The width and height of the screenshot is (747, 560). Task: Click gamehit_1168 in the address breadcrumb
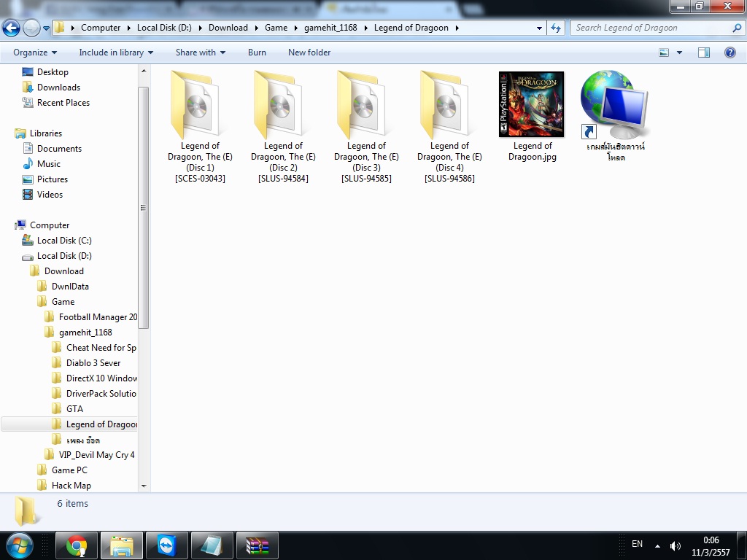[330, 28]
